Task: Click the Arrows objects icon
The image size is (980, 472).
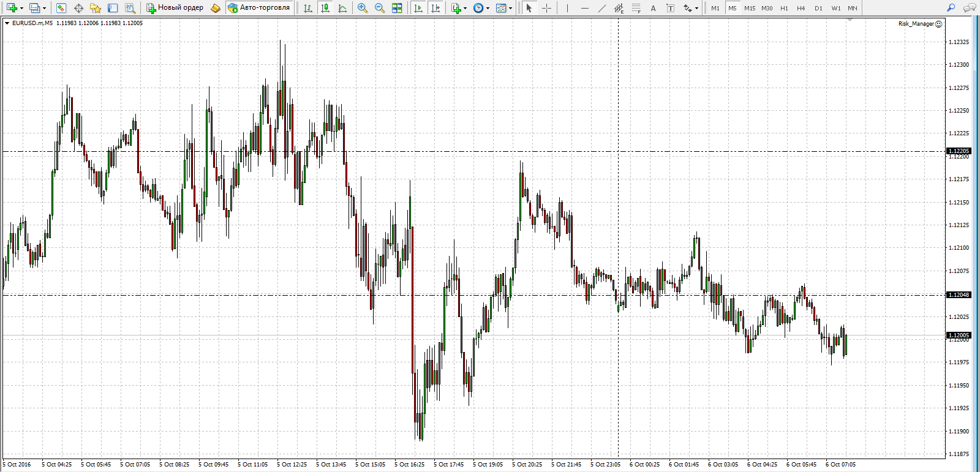Action: [x=688, y=8]
